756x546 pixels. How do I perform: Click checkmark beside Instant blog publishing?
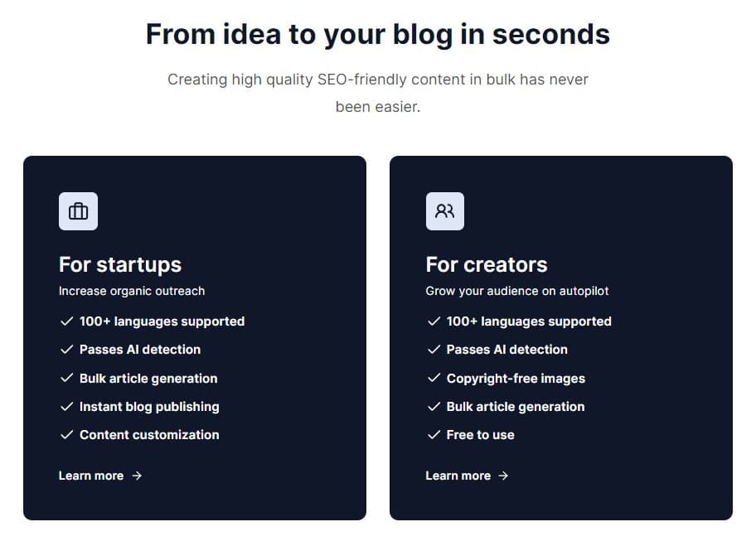(66, 407)
